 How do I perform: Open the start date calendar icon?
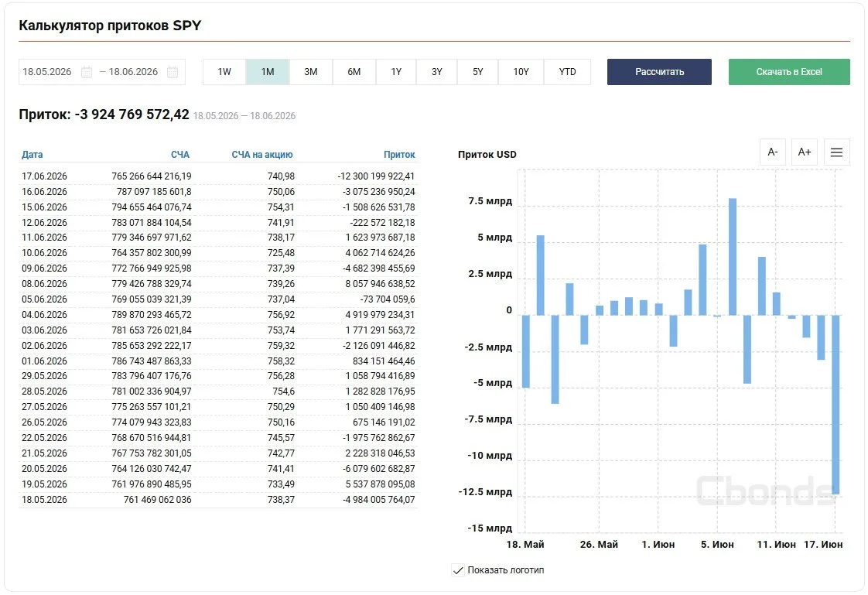click(87, 72)
